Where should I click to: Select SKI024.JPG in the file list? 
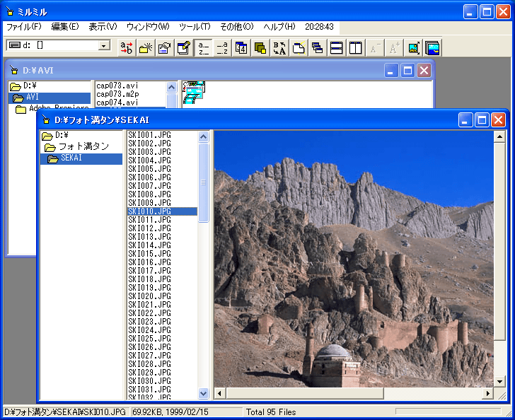click(150, 329)
